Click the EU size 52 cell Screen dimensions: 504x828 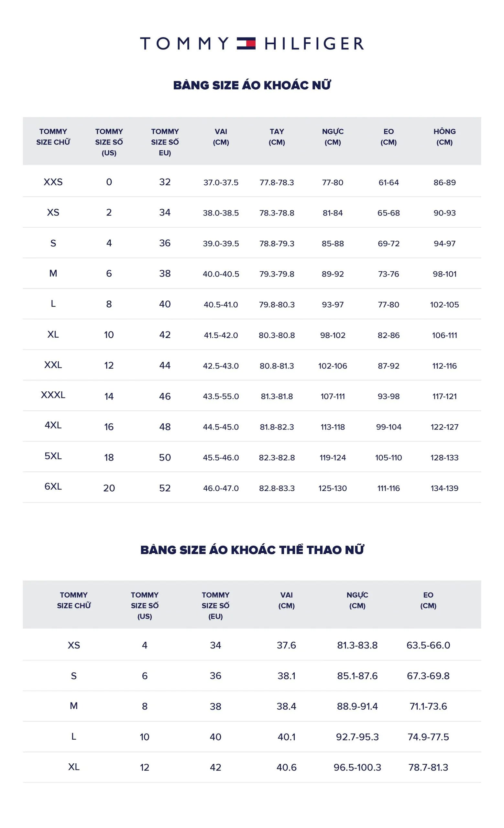point(165,488)
